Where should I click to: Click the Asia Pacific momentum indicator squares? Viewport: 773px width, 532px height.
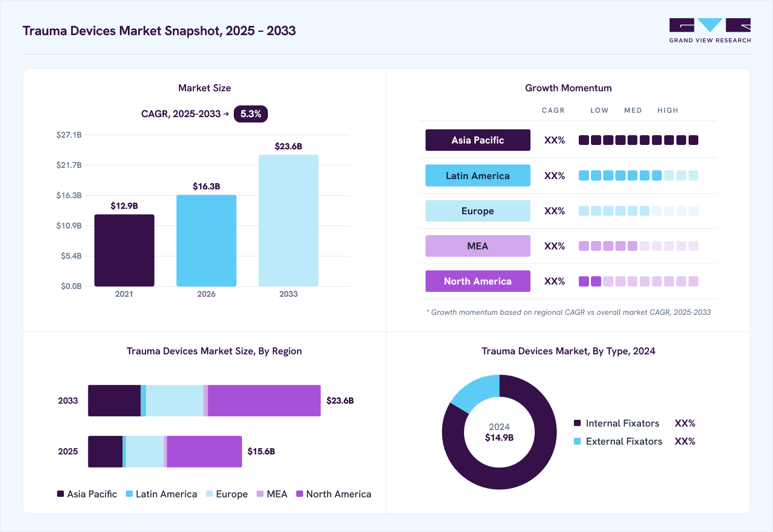(638, 140)
